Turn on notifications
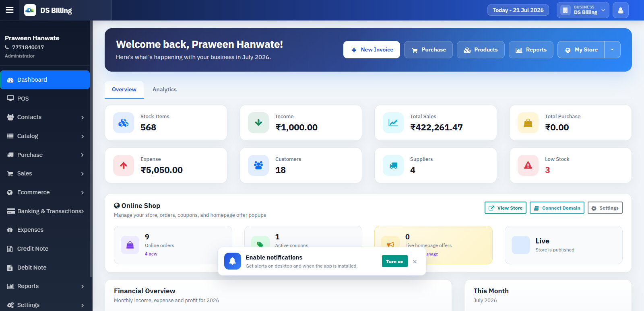 pyautogui.click(x=394, y=261)
